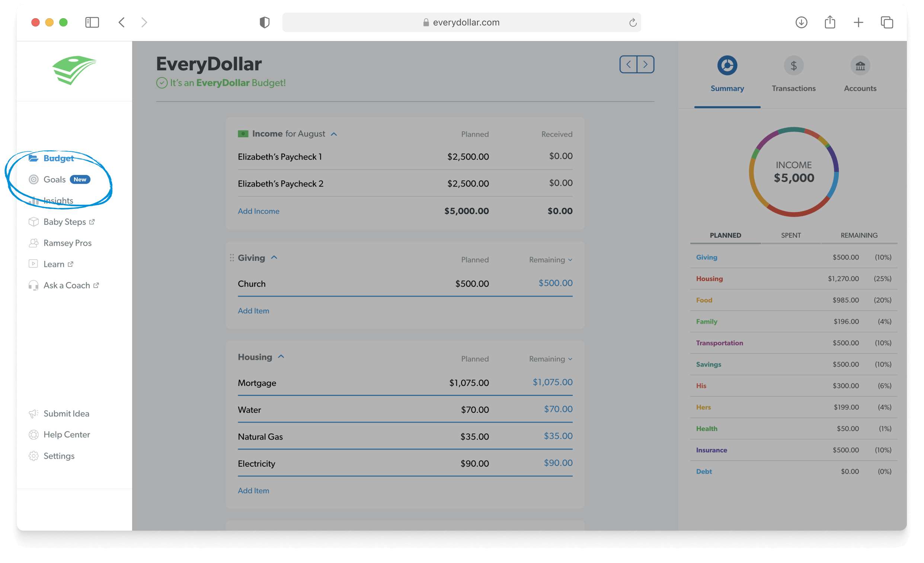Open a new tab with plus icon
This screenshot has height=563, width=924.
pyautogui.click(x=858, y=22)
